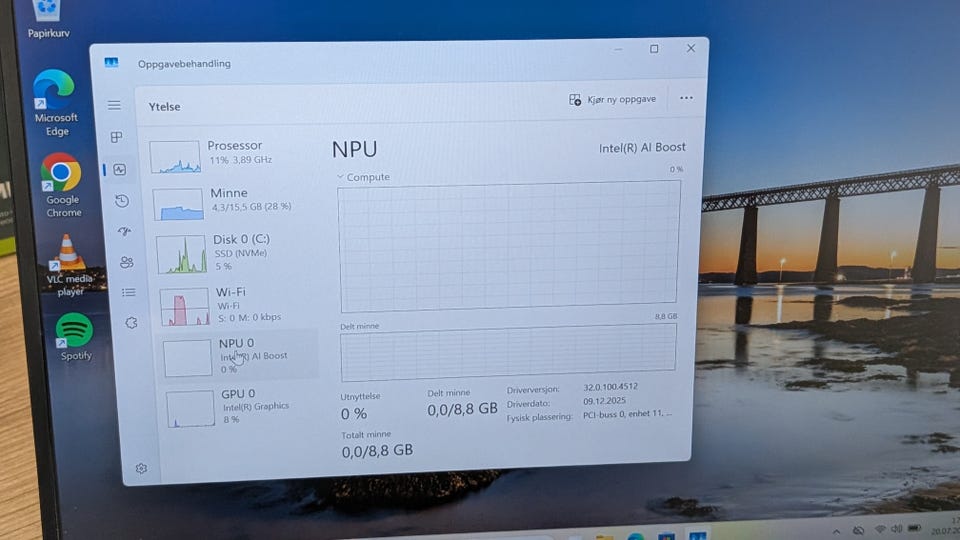This screenshot has height=540, width=960.
Task: Open Papirkurv recycle bin on desktop
Action: tap(48, 18)
